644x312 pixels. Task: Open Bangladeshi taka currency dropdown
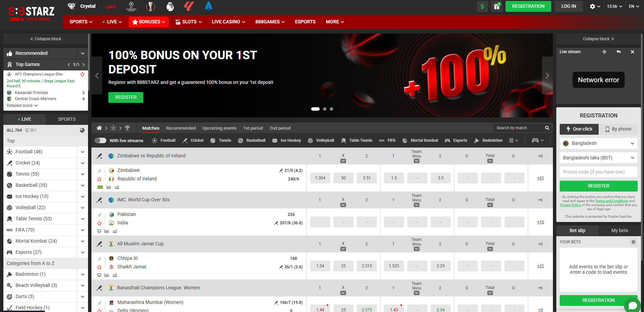(599, 158)
